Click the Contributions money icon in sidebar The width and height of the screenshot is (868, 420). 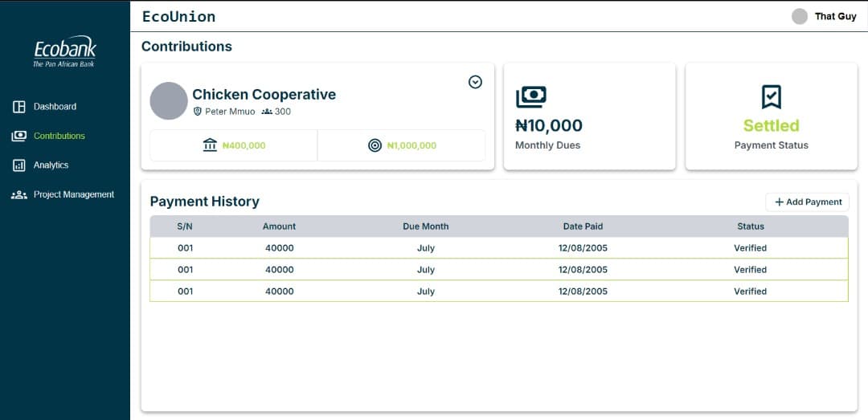pos(19,137)
